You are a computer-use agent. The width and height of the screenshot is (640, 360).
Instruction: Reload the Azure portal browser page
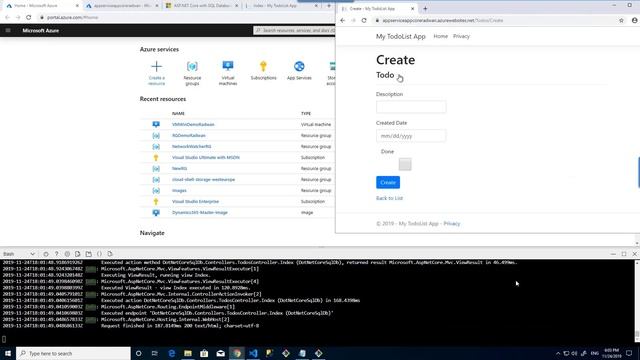pyautogui.click(x=29, y=18)
